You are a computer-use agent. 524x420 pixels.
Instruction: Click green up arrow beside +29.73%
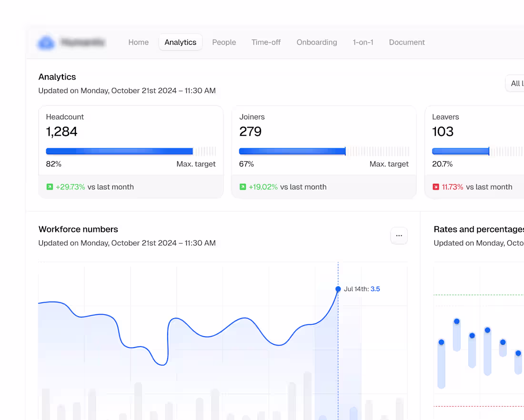(50, 187)
